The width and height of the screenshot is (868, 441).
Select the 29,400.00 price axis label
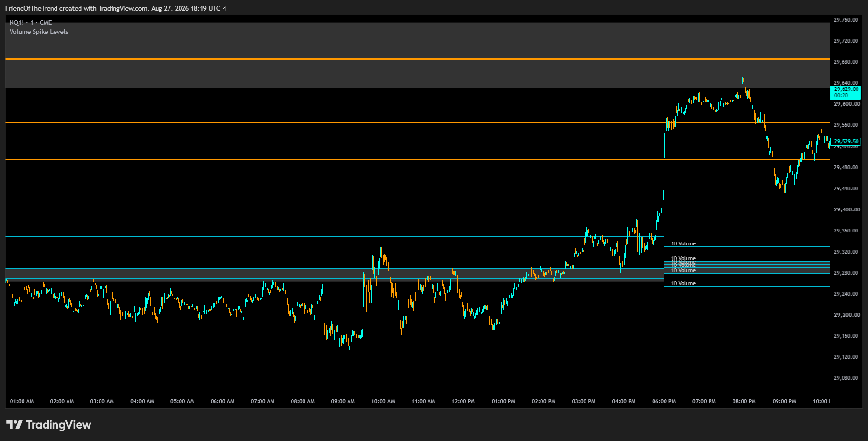coord(846,209)
